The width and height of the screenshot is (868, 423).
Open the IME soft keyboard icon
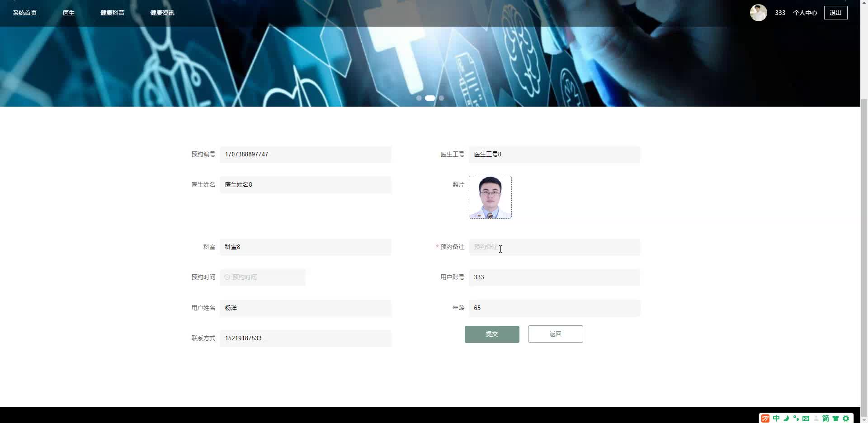[806, 418]
